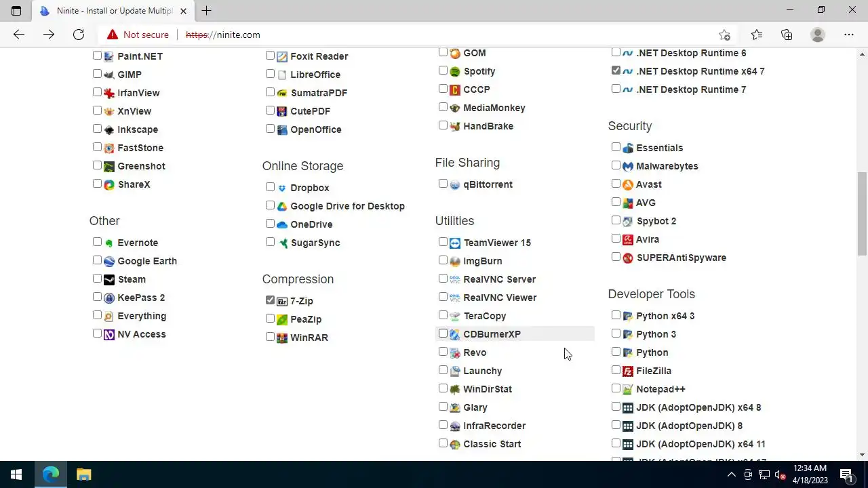This screenshot has width=868, height=488.
Task: Open the Favorites list
Action: (757, 35)
